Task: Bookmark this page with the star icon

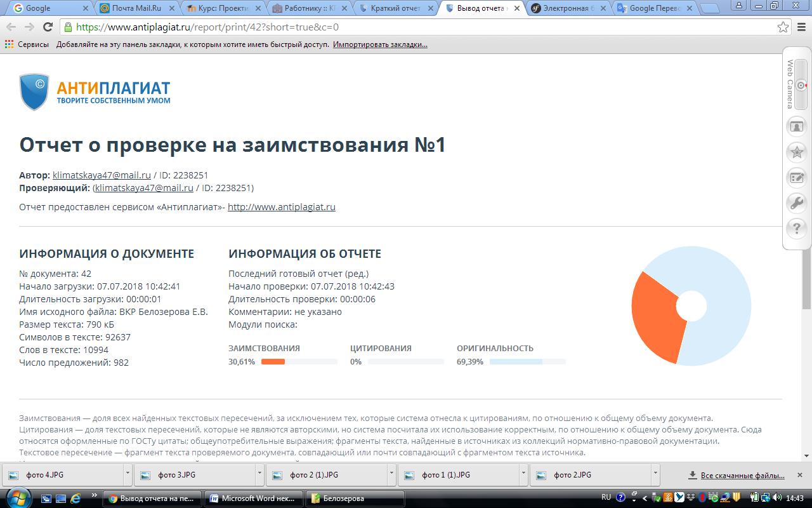Action: coord(783,27)
